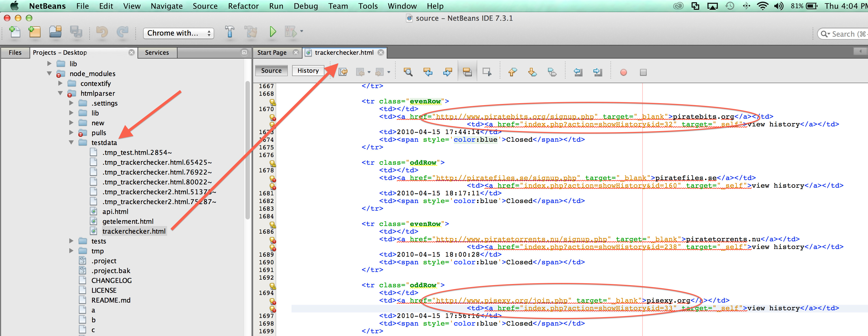Toggle Rectangular Selection mode
Image resolution: width=868 pixels, height=336 pixels.
pos(487,72)
